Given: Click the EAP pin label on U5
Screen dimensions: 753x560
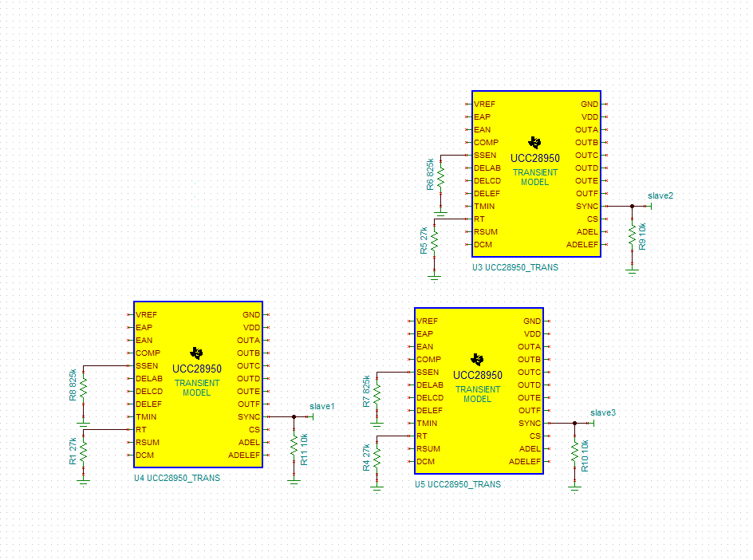Looking at the screenshot, I should 424,333.
